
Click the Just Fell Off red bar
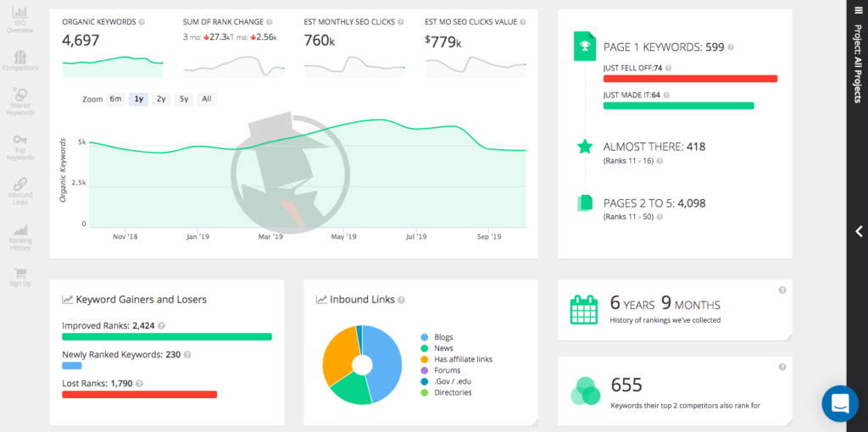click(x=689, y=79)
